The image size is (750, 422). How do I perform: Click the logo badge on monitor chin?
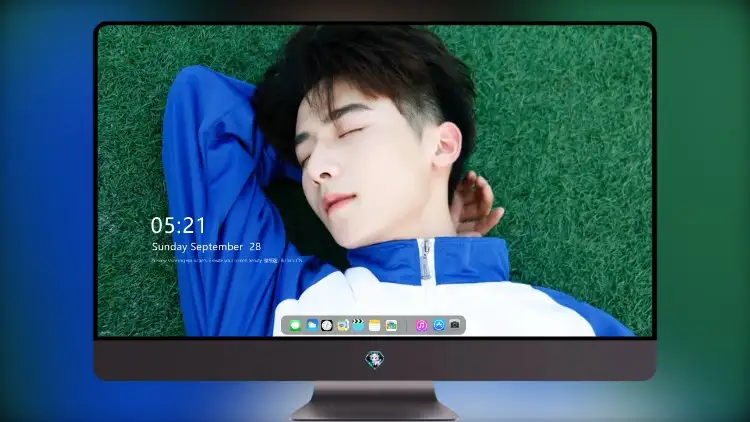tap(375, 360)
